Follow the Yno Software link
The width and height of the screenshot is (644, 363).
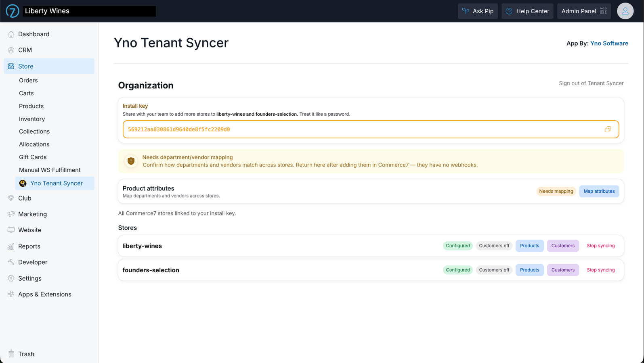[x=609, y=44]
